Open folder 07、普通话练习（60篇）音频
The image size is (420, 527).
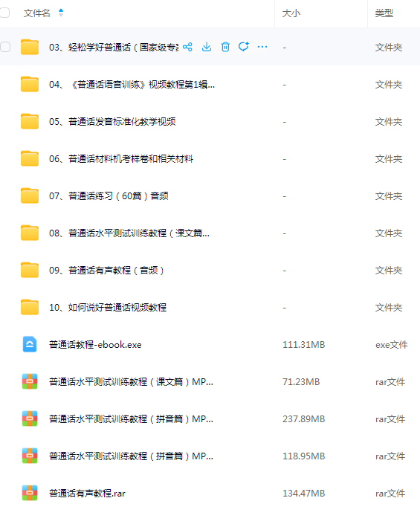point(109,196)
